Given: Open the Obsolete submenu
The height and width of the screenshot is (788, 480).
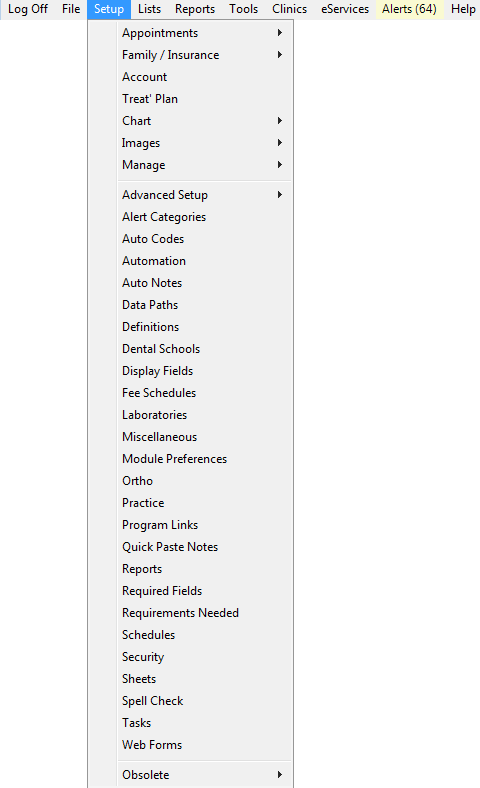Looking at the screenshot, I should click(190, 775).
